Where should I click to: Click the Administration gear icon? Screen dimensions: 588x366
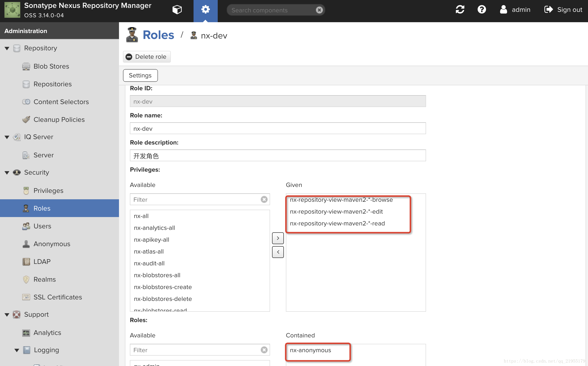205,10
